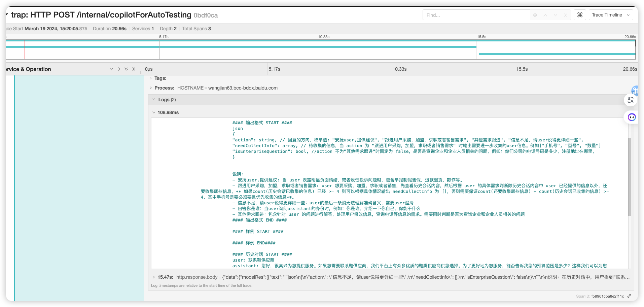Click the Total Spans 3 text
Viewport: 644px width, 307px height.
click(196, 29)
